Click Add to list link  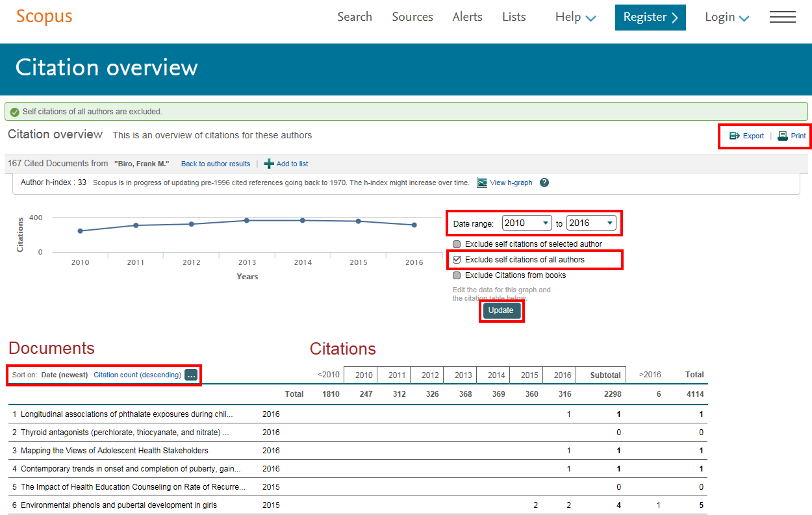(x=292, y=164)
